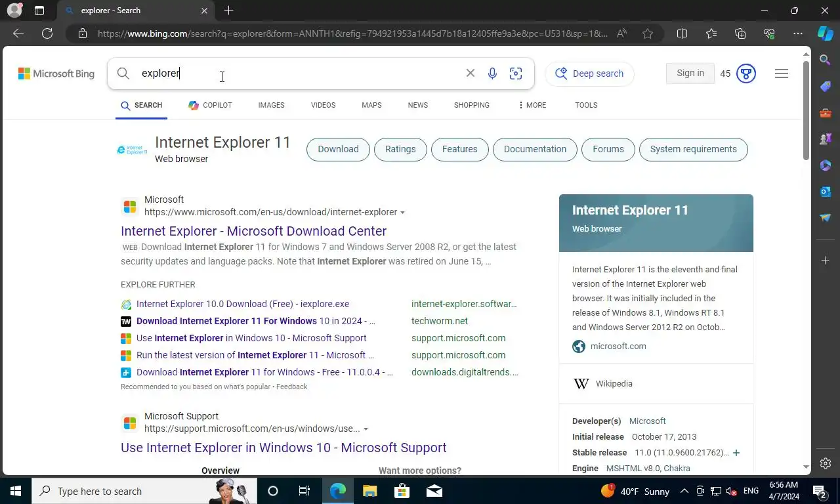View site information lock icon
The image size is (840, 504).
pos(82,33)
